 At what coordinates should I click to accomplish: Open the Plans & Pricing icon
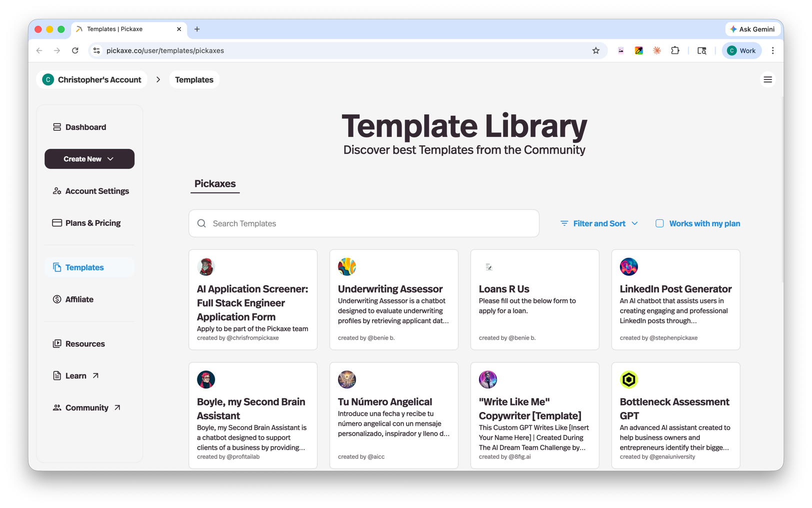pos(56,223)
